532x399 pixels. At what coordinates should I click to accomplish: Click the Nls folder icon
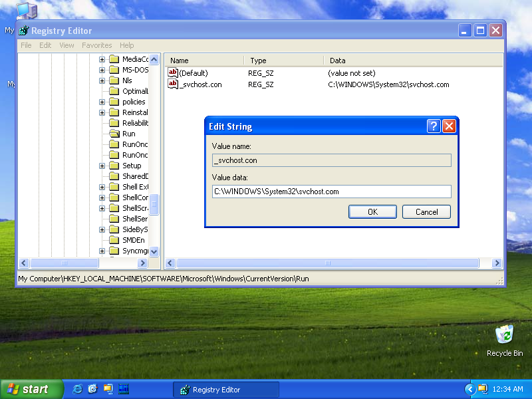[114, 80]
